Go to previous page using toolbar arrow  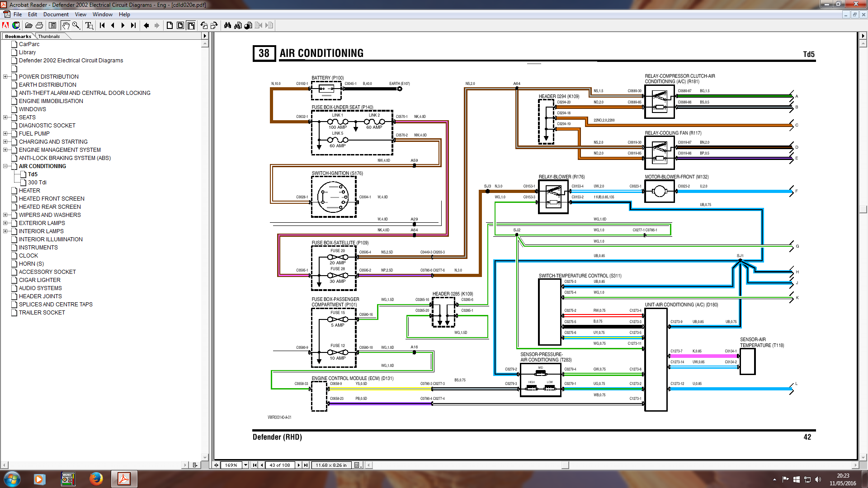(113, 25)
